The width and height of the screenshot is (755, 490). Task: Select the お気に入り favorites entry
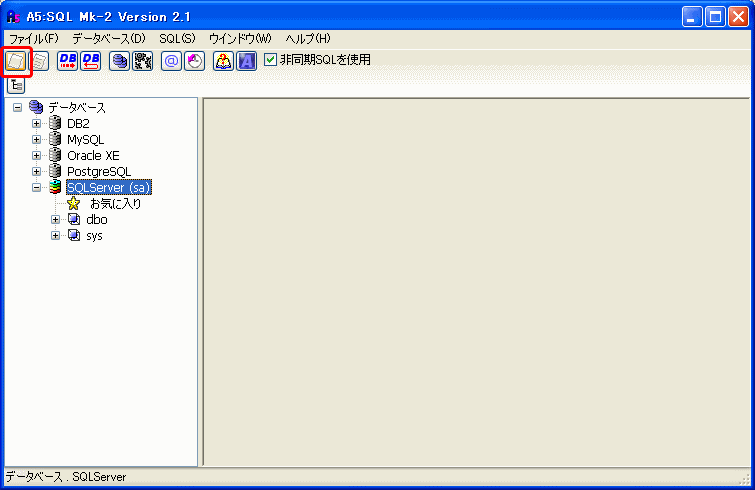tap(116, 204)
